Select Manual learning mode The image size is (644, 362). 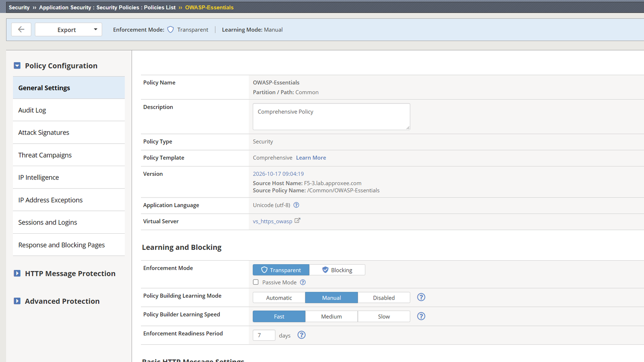tap(331, 298)
